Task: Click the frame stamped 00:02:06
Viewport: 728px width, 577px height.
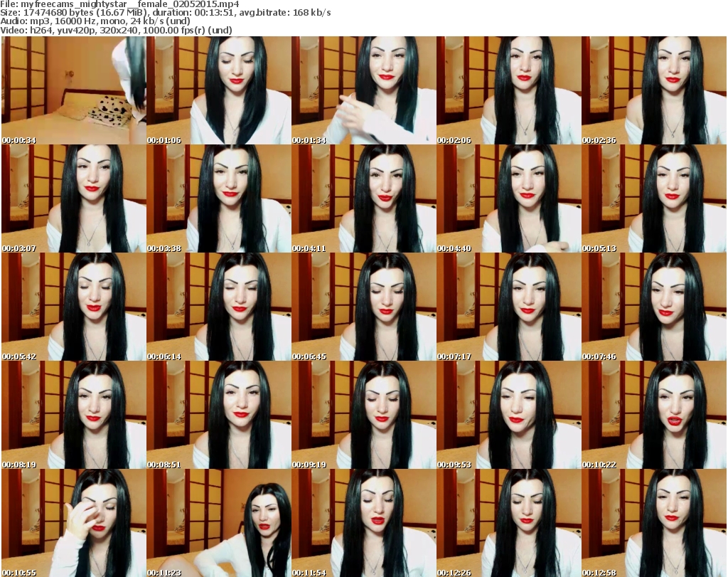Action: point(509,90)
